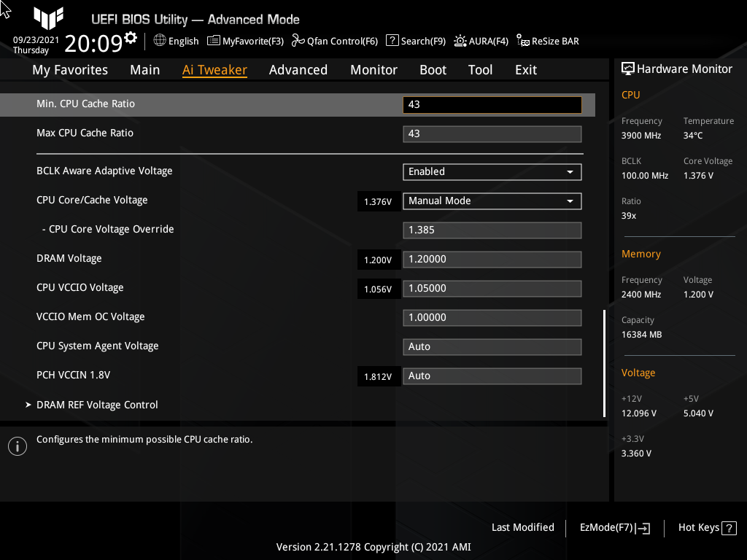This screenshot has height=560, width=747.
Task: Click the PCH VCCIN 1.8V field
Action: click(x=492, y=376)
